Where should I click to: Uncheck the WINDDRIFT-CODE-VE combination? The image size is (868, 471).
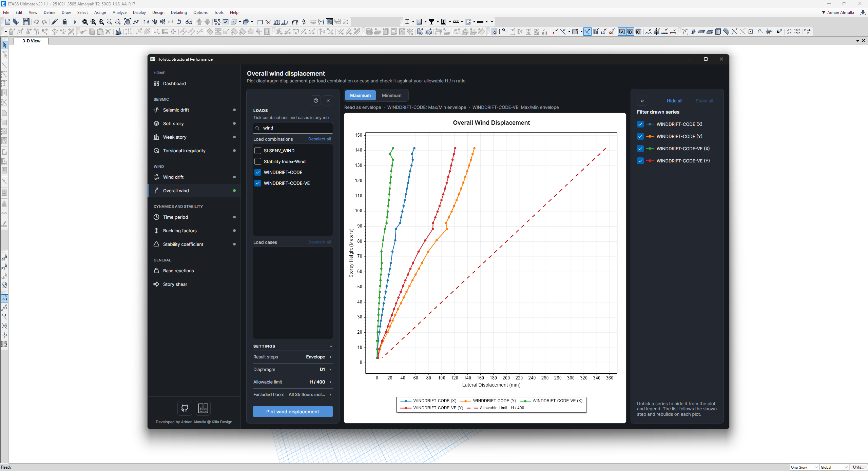258,183
